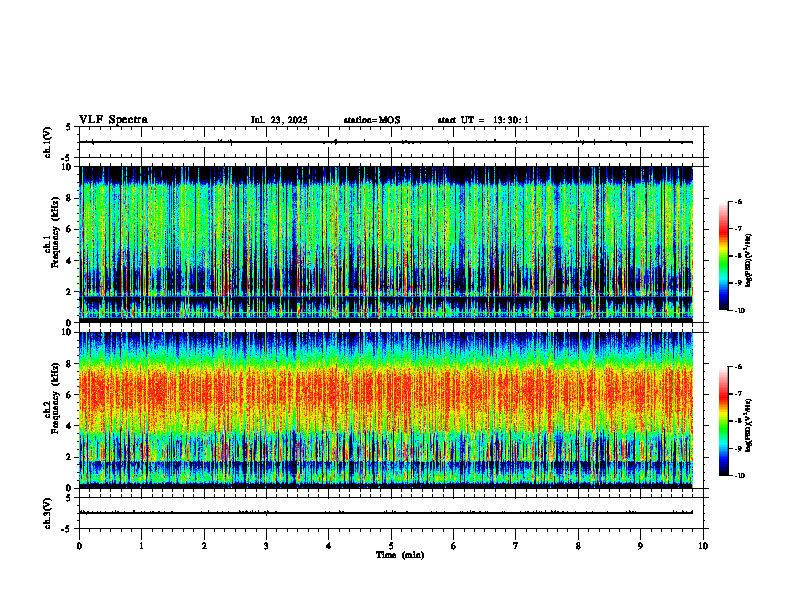Click the log(PSD) label beside ch.1 color bar
The image size is (792, 612).
click(748, 261)
